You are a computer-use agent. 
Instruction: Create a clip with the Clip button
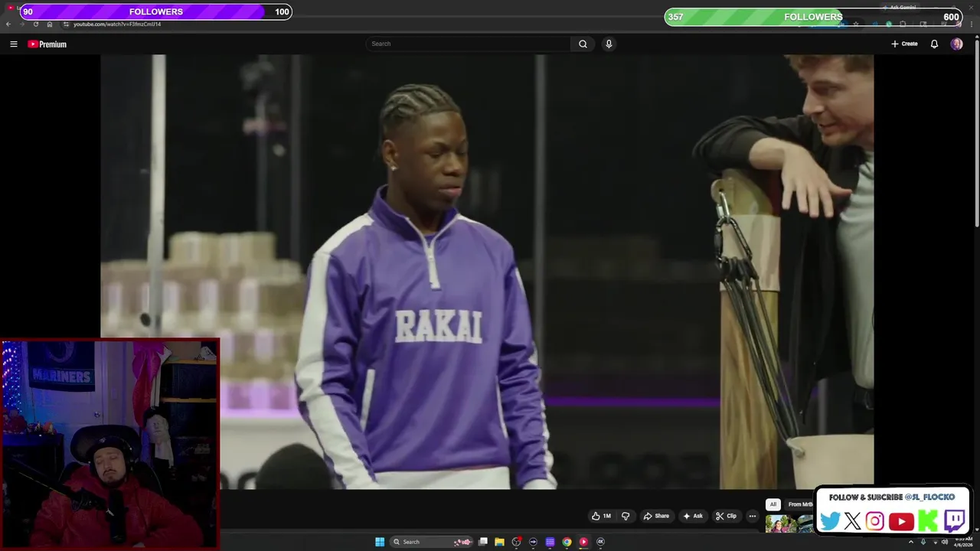(726, 516)
